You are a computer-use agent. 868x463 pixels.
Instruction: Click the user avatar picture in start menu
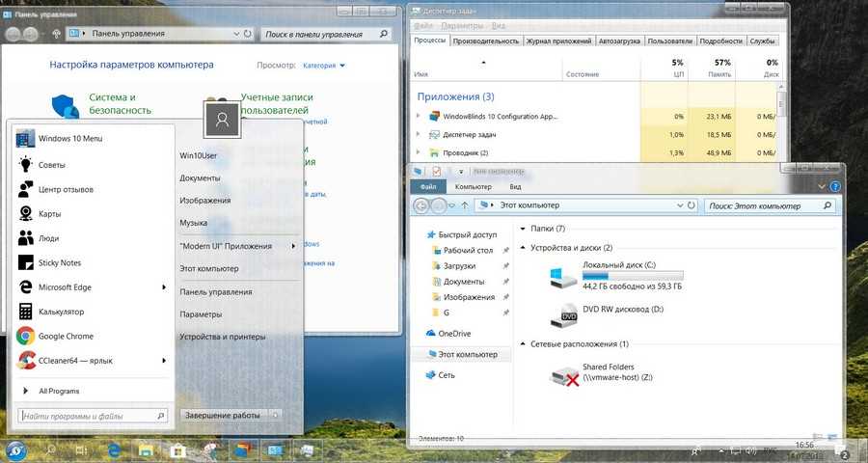tap(223, 119)
